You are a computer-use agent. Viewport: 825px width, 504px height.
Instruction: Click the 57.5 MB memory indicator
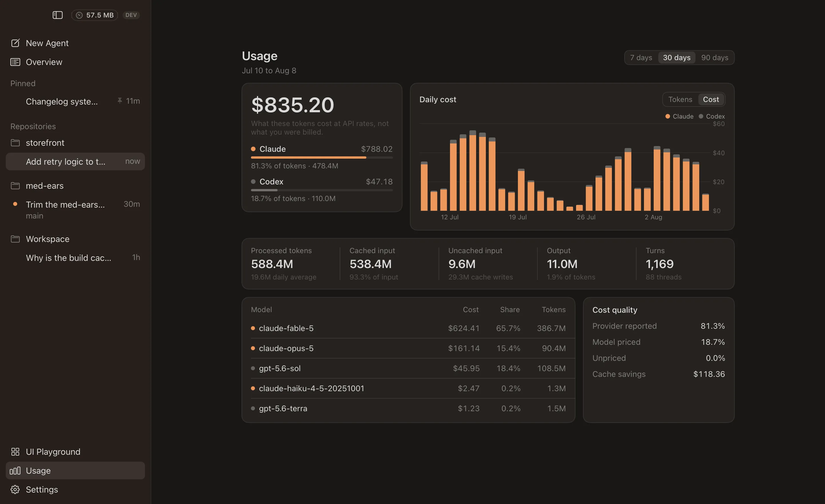tap(95, 15)
